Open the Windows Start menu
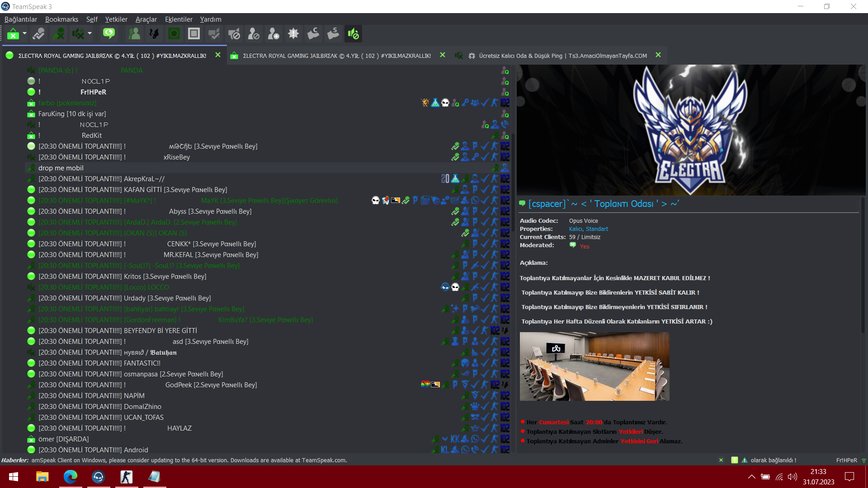This screenshot has height=488, width=868. 14,477
